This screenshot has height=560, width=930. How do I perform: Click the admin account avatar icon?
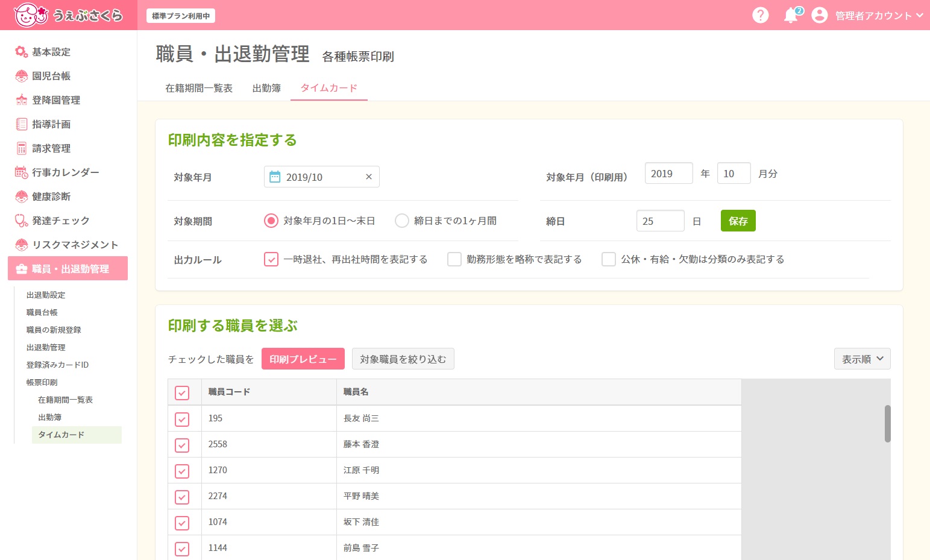(819, 15)
